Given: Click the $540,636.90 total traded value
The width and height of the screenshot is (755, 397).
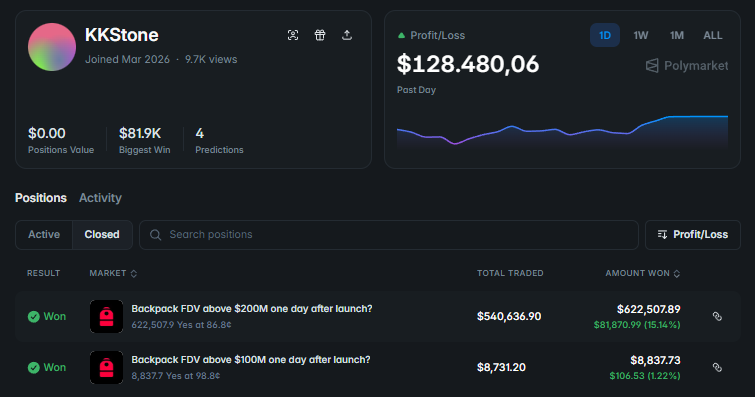Looking at the screenshot, I should point(509,317).
